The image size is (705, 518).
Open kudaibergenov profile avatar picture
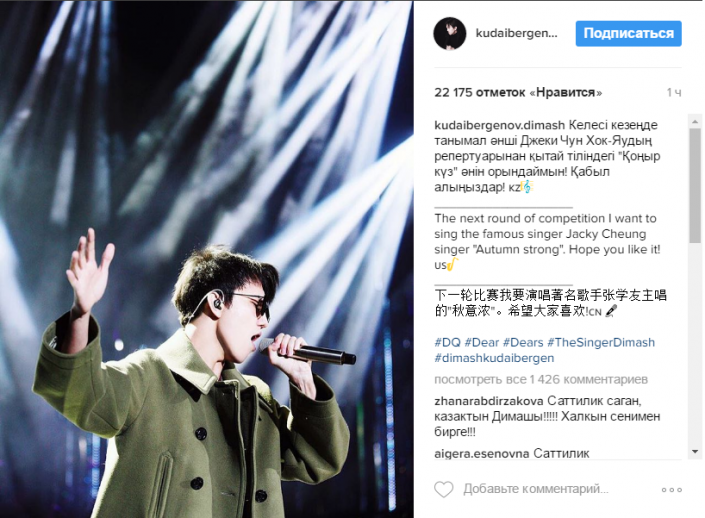[x=450, y=34]
